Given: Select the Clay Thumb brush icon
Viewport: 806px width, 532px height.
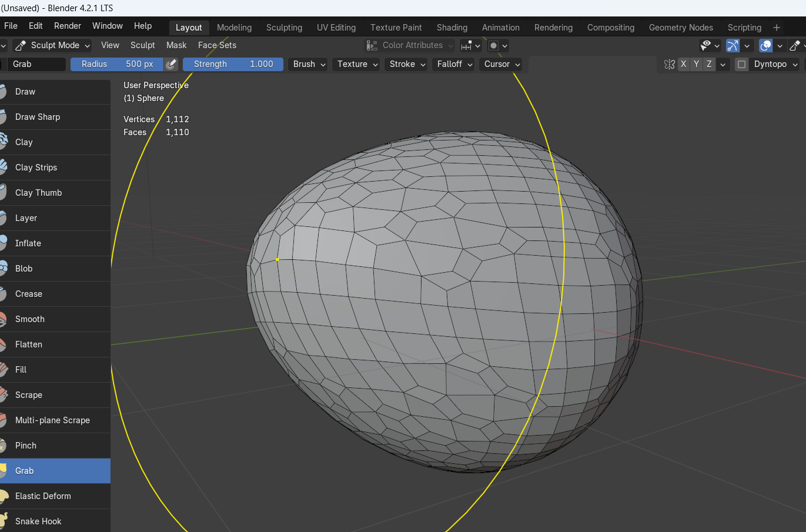Looking at the screenshot, I should [3, 193].
